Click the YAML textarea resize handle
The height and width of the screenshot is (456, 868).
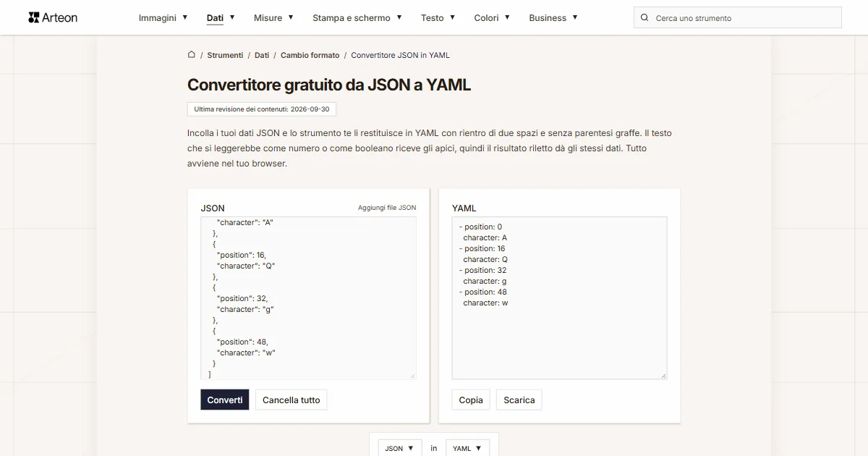663,376
